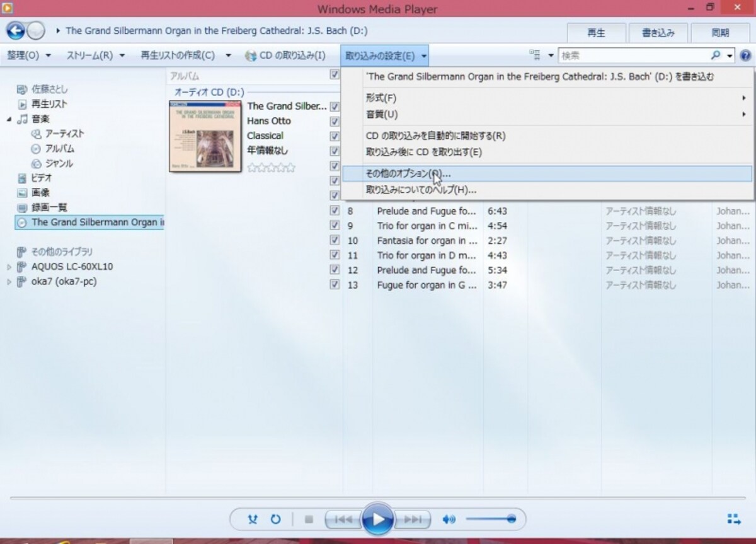Expand the AQUOS LC-60XL10 library node

pos(9,267)
